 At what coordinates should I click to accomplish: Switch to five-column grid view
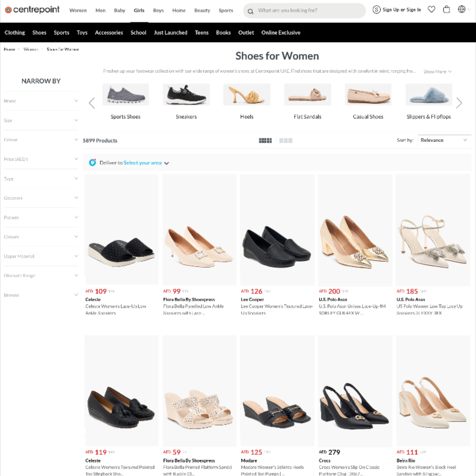pyautogui.click(x=265, y=141)
